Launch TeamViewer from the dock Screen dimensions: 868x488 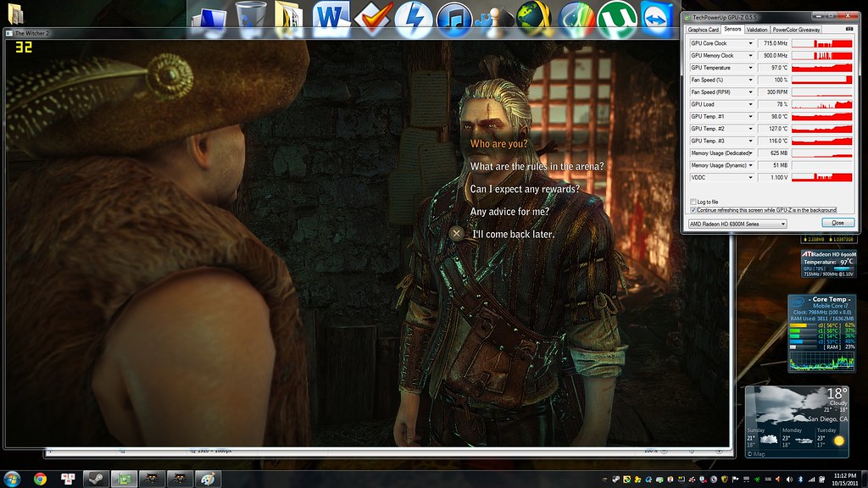tap(657, 19)
